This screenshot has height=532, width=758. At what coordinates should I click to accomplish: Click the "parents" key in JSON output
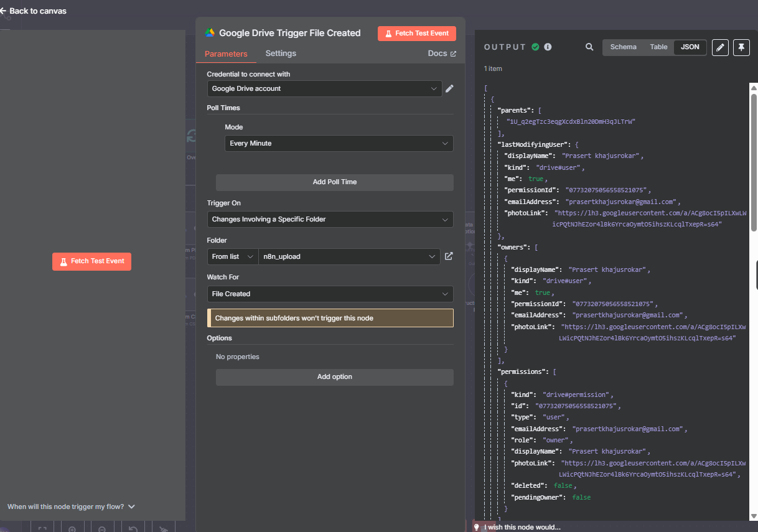pos(515,110)
